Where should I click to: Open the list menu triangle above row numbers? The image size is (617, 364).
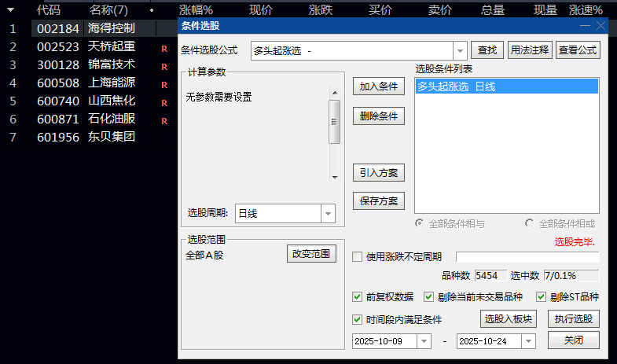(x=11, y=10)
